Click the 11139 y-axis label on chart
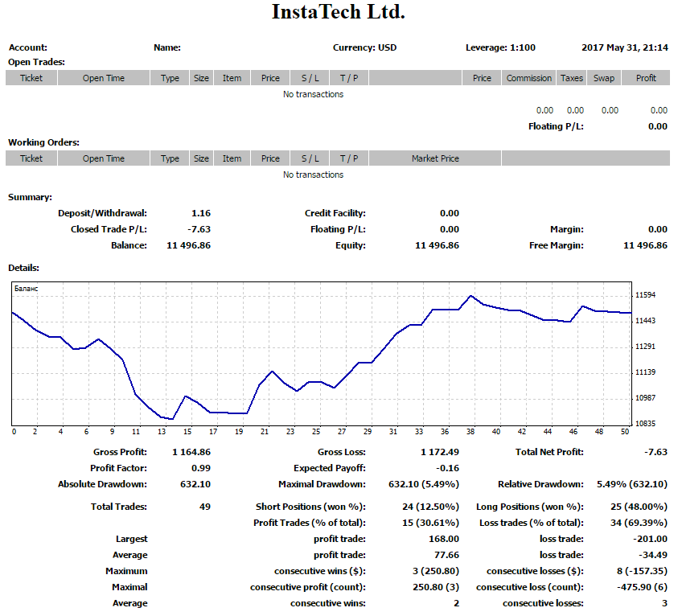The height and width of the screenshot is (616, 678). [645, 372]
